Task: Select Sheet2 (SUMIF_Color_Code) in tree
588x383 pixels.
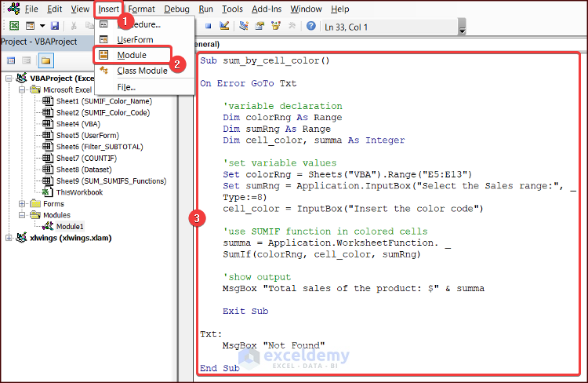Action: click(103, 113)
